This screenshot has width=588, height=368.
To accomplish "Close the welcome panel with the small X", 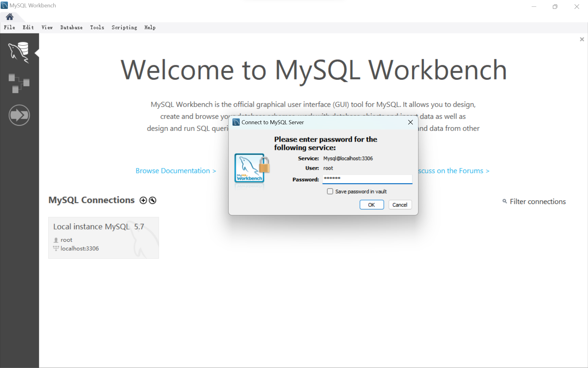I will coord(582,39).
